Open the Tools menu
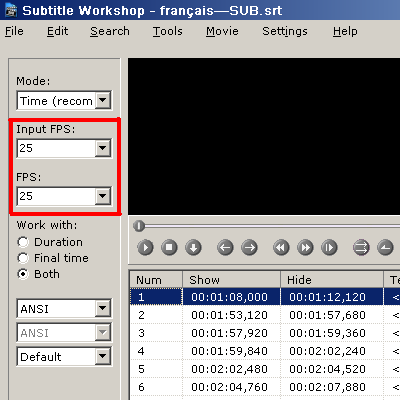 click(x=168, y=31)
